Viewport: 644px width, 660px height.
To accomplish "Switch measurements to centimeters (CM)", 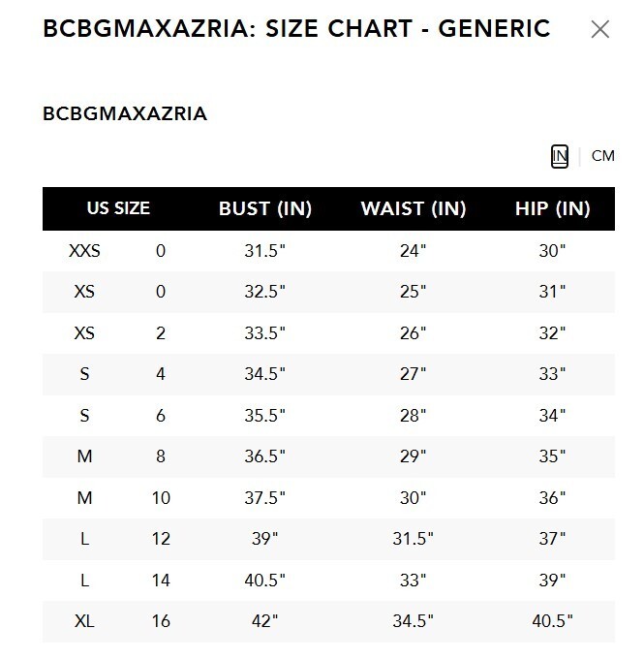I will click(x=602, y=156).
